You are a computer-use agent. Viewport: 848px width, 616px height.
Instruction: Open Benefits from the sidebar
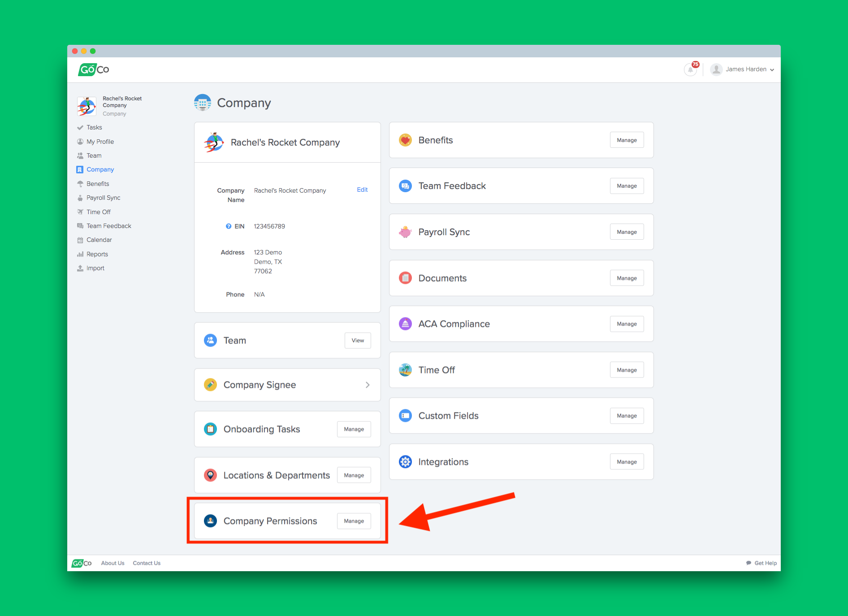98,184
